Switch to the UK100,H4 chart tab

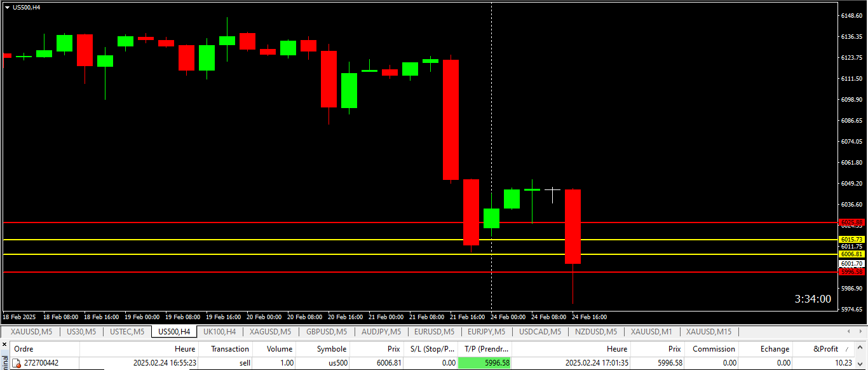tap(219, 331)
